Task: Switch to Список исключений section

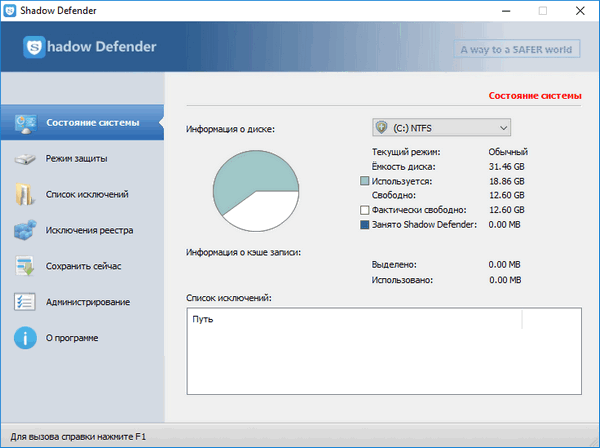Action: click(x=86, y=195)
